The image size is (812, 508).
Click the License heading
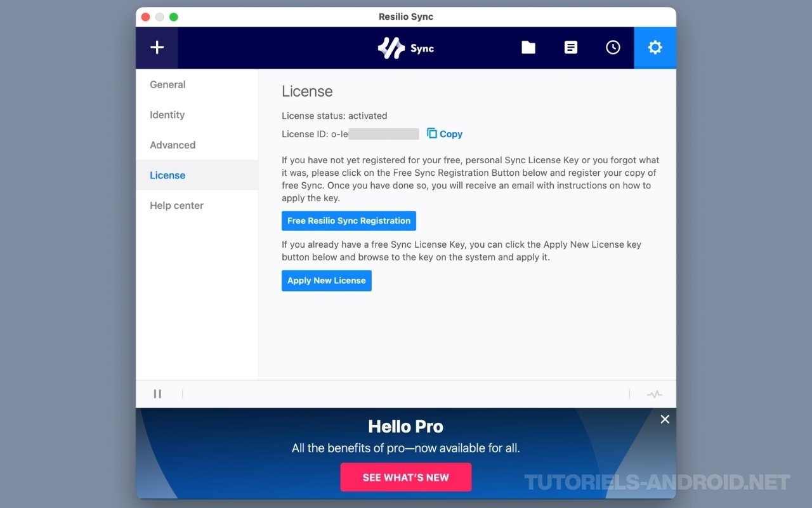pyautogui.click(x=307, y=91)
